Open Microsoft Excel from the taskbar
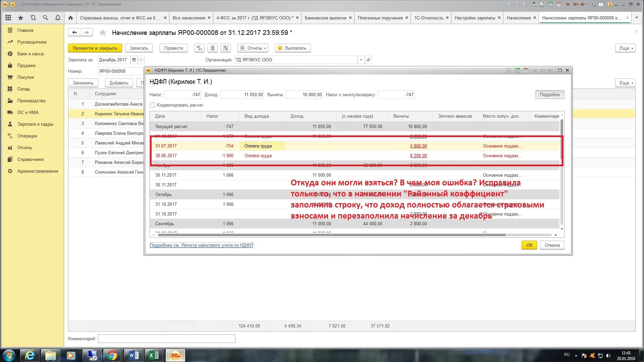 [154, 355]
